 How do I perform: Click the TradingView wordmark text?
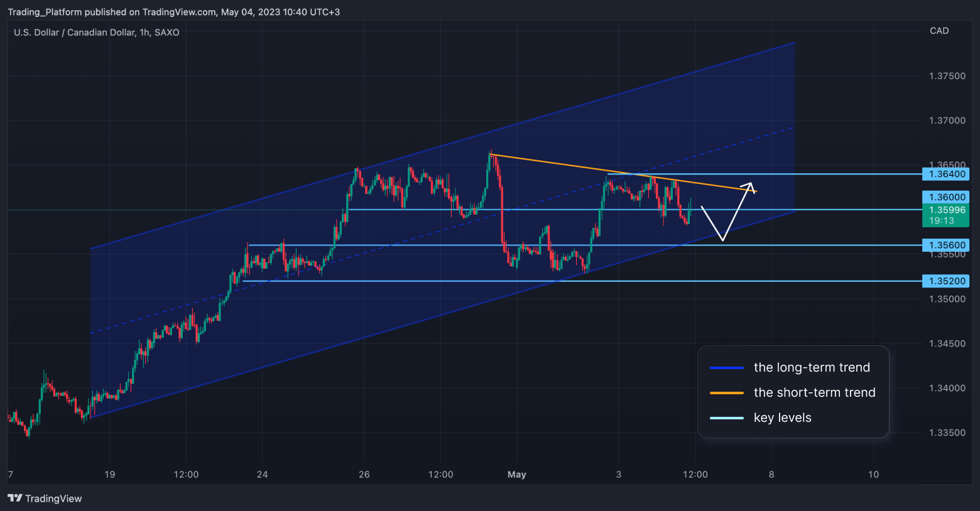[x=53, y=498]
